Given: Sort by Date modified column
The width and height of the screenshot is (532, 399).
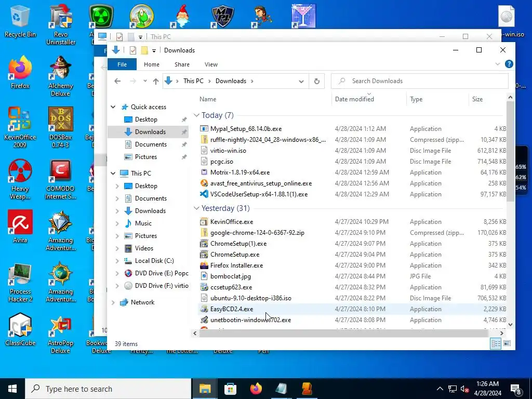Looking at the screenshot, I should [354, 99].
